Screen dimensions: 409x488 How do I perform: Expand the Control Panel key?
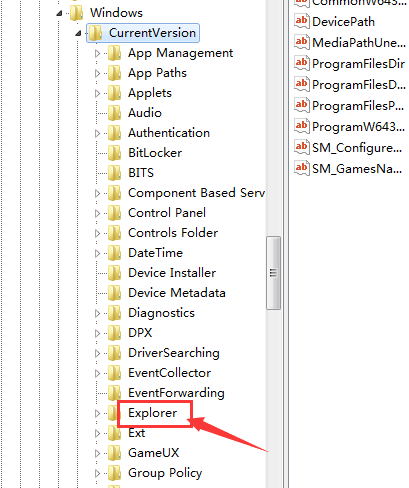(97, 213)
